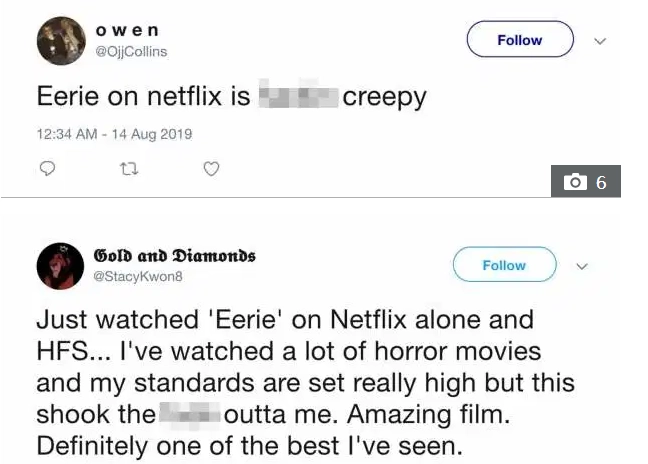Click the blurred word in the StacyKwon8 tweet
This screenshot has height=464, width=648.
(x=189, y=414)
